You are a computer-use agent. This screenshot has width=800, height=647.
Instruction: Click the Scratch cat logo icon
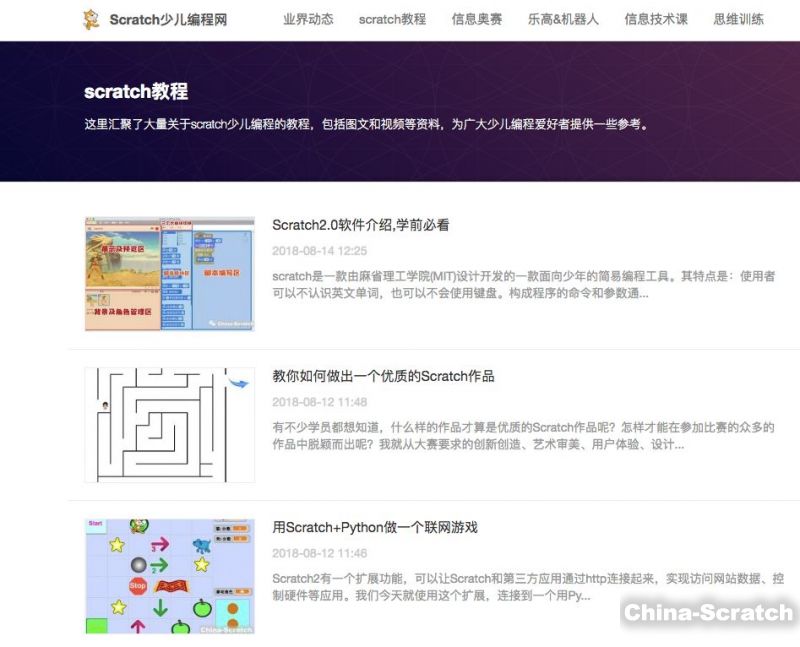(91, 19)
